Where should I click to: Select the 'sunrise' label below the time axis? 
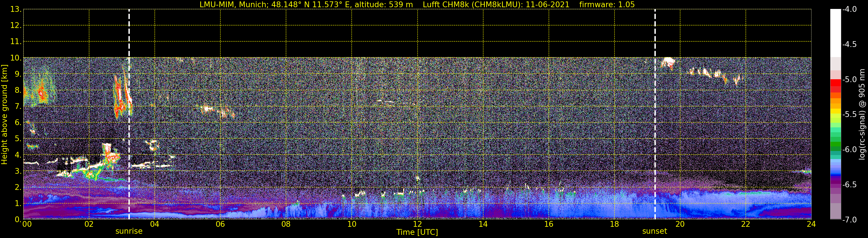(129, 231)
